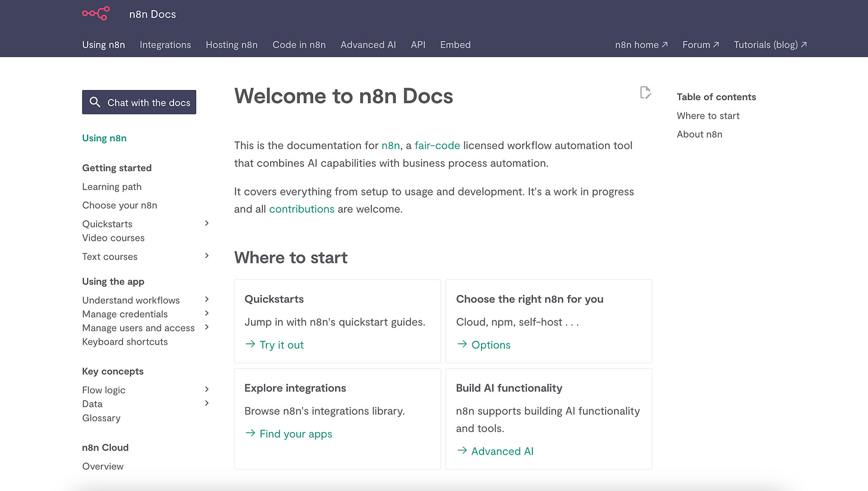Screen dimensions: 868x491
Task: Open Keyboard shortcuts in the sidebar
Action: [x=125, y=341]
